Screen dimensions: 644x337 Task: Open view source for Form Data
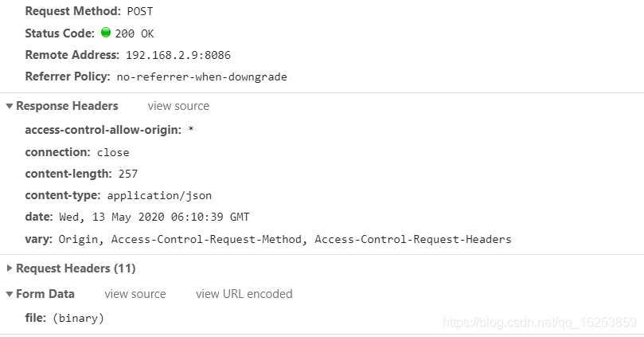(x=135, y=294)
